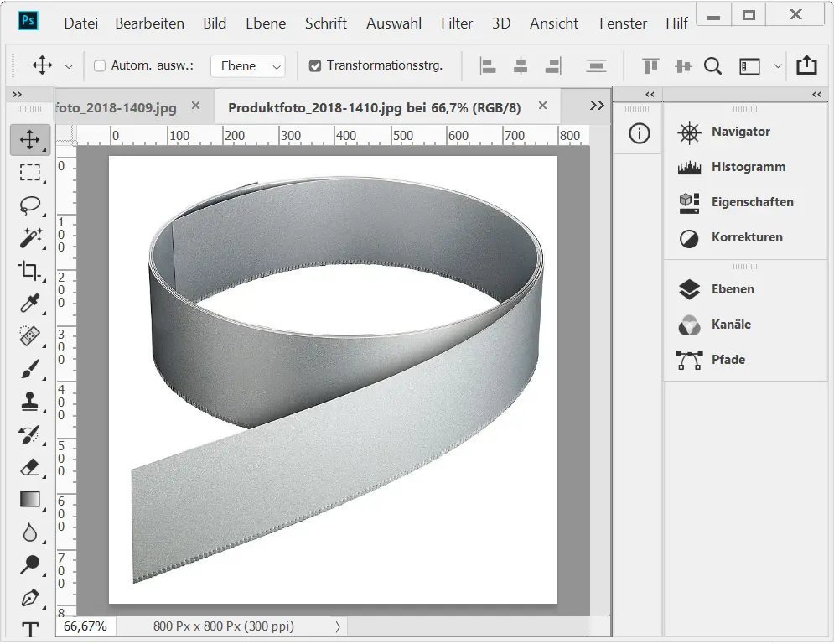Open the Filter menu
The width and height of the screenshot is (834, 644).
[x=457, y=23]
